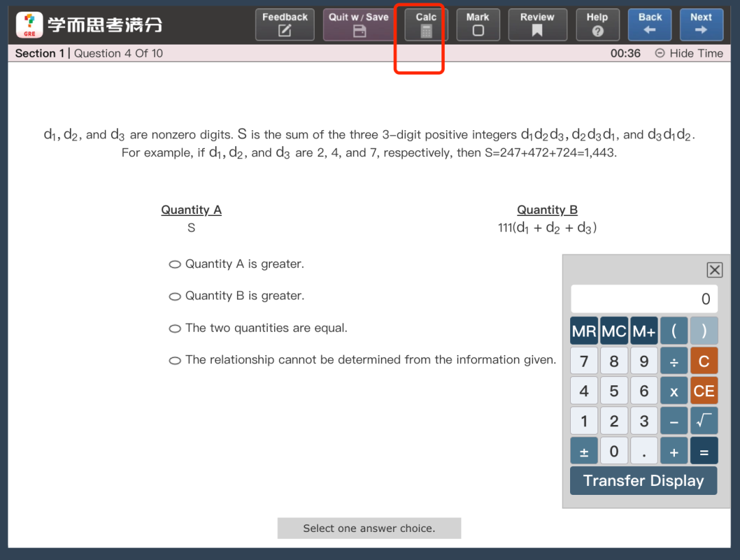
Task: Click calculator divide key
Action: [x=674, y=361]
